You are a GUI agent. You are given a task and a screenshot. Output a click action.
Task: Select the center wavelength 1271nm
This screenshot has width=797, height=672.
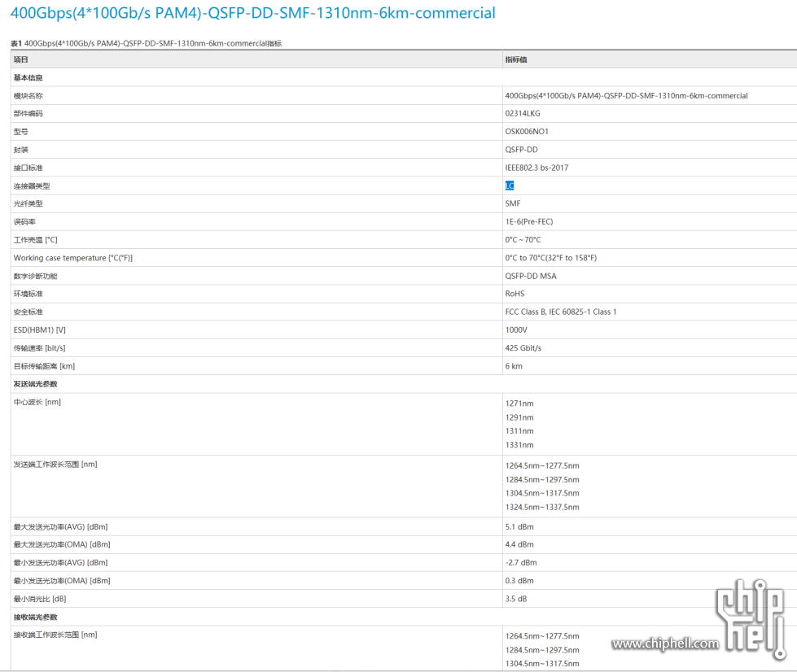pyautogui.click(x=519, y=404)
